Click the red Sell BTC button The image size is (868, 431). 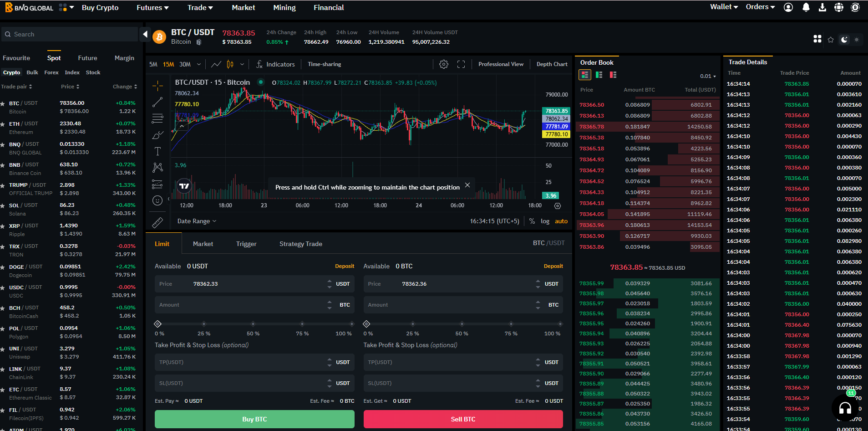(463, 419)
